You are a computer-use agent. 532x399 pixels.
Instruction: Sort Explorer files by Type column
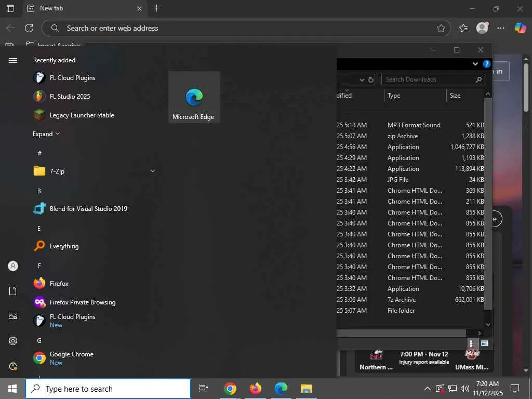415,96
